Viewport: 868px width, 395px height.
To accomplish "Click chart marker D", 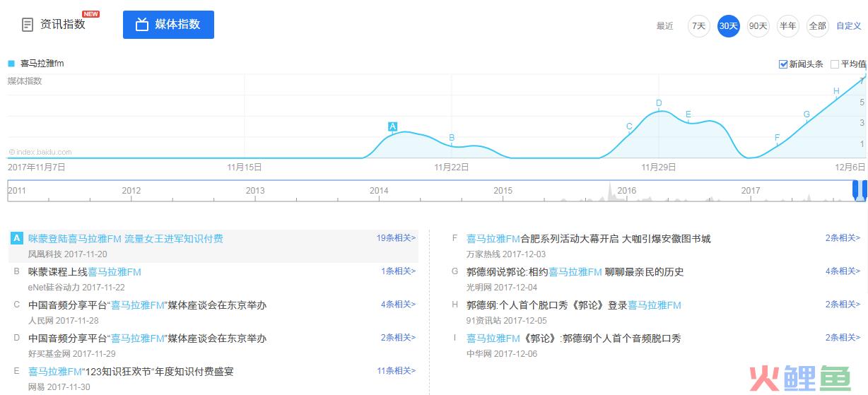I will coord(659,104).
